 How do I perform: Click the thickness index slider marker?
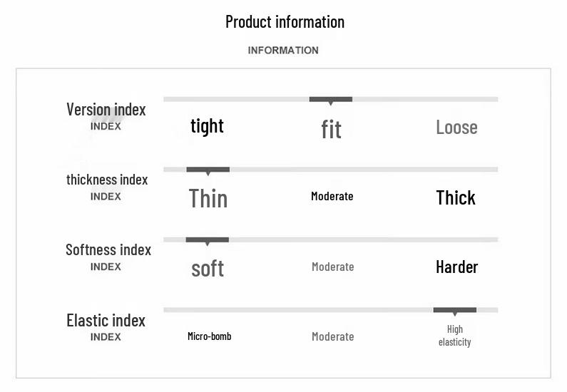coord(208,170)
